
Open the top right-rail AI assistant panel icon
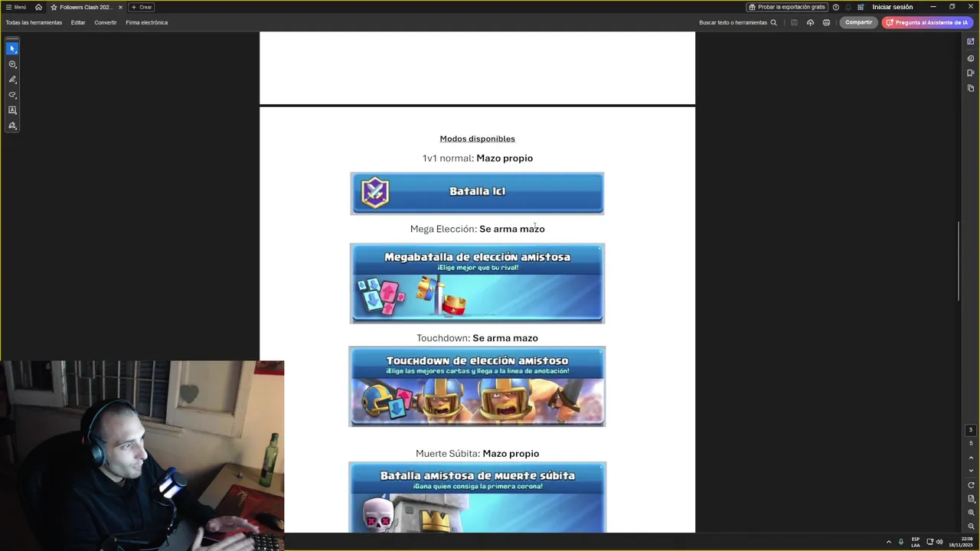[x=971, y=41]
